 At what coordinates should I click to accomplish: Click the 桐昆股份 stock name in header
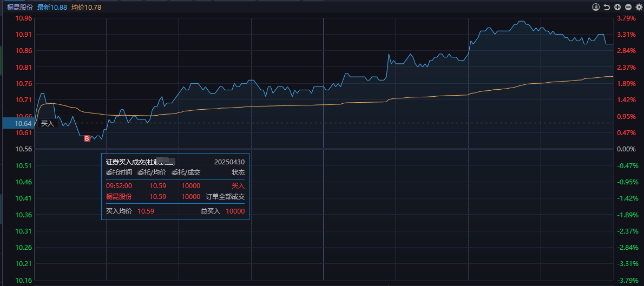point(19,7)
